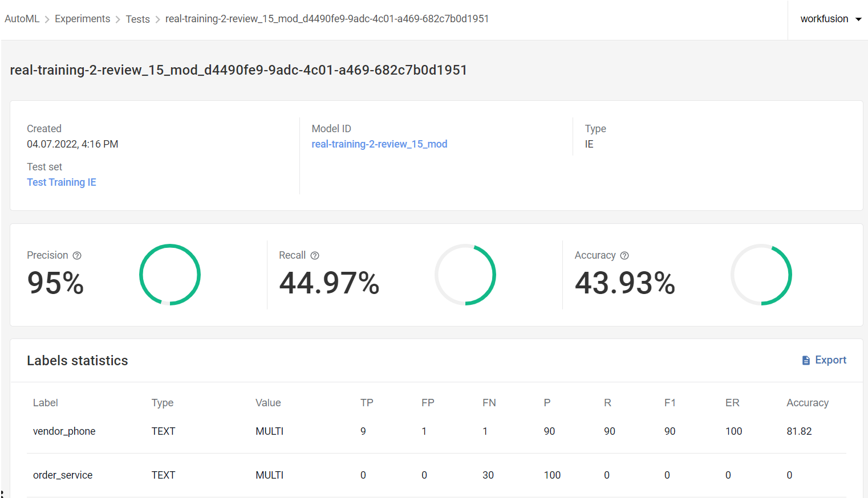Viewport: 868px width, 498px height.
Task: Click the Accuracy column header
Action: pyautogui.click(x=808, y=403)
